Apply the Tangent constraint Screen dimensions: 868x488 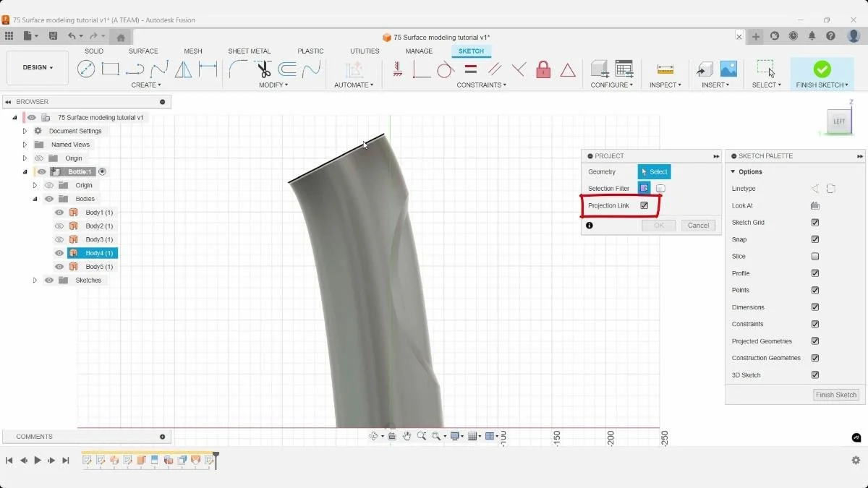pos(446,69)
